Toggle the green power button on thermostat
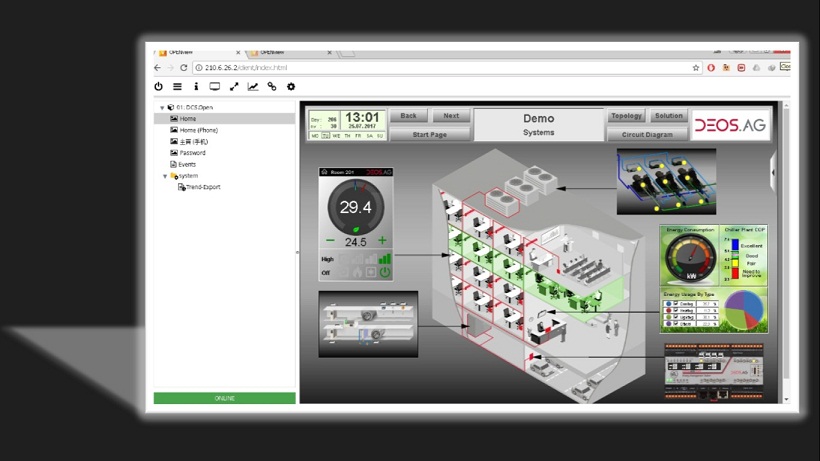Viewport: 820px width, 461px height. pyautogui.click(x=385, y=272)
